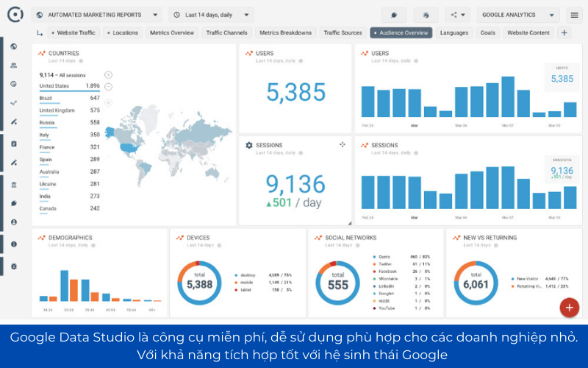Click the pie-chart clock icon in the sidebar
Image resolution: width=588 pixels, height=368 pixels.
click(x=14, y=84)
